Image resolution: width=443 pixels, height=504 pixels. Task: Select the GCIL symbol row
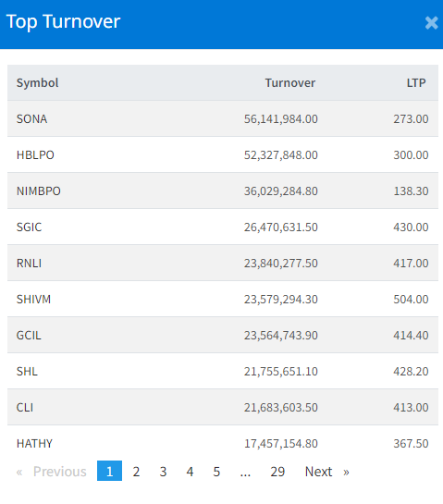click(x=223, y=335)
